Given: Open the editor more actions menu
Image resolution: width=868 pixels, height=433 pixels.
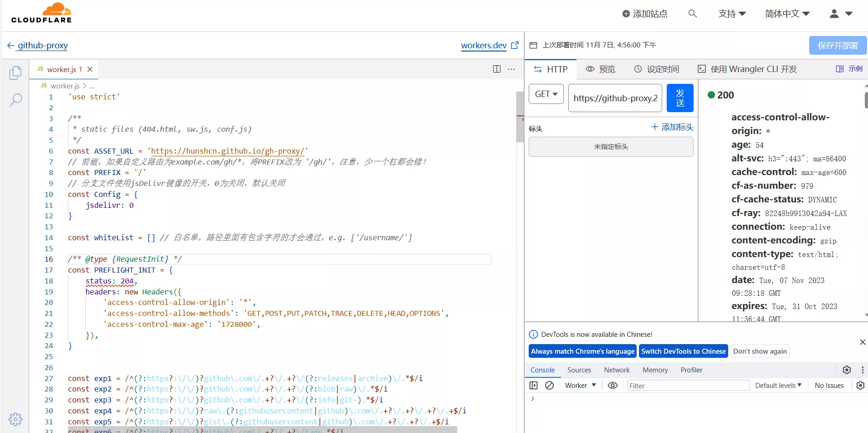Looking at the screenshot, I should (x=511, y=69).
